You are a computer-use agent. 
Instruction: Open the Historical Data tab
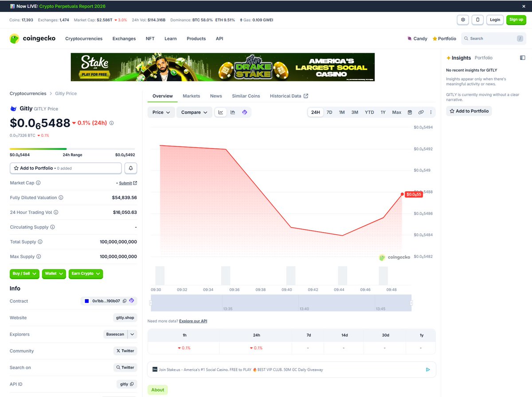pyautogui.click(x=289, y=96)
